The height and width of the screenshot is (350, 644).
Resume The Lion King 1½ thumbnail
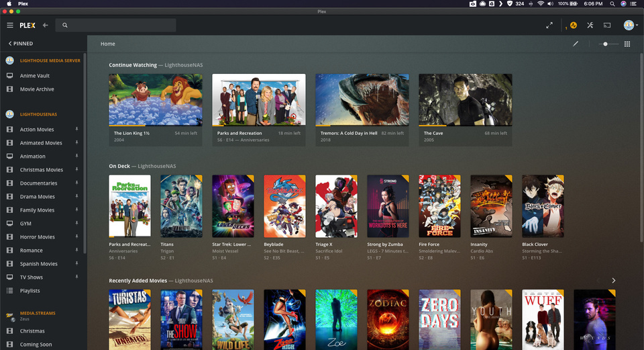156,99
